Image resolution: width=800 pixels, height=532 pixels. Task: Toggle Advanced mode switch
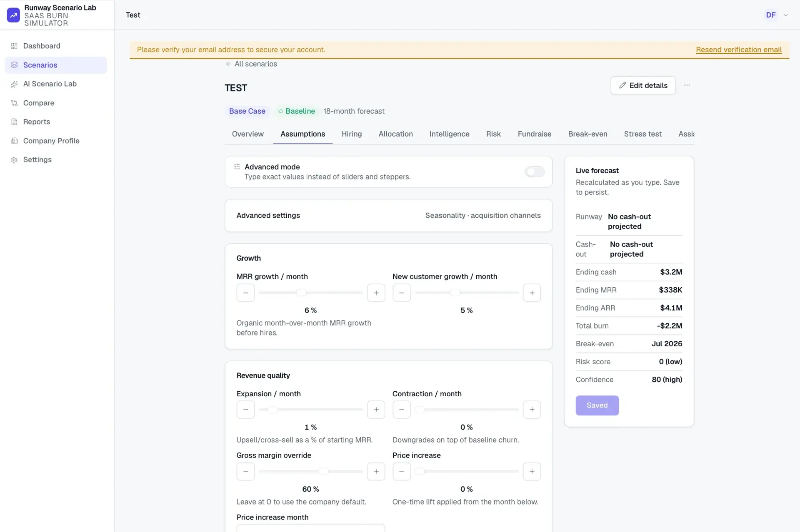click(x=534, y=172)
